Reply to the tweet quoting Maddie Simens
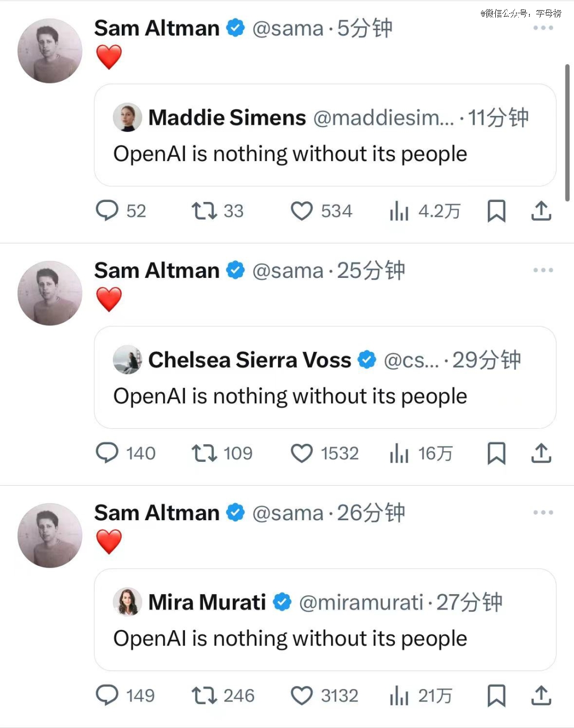 click(107, 210)
